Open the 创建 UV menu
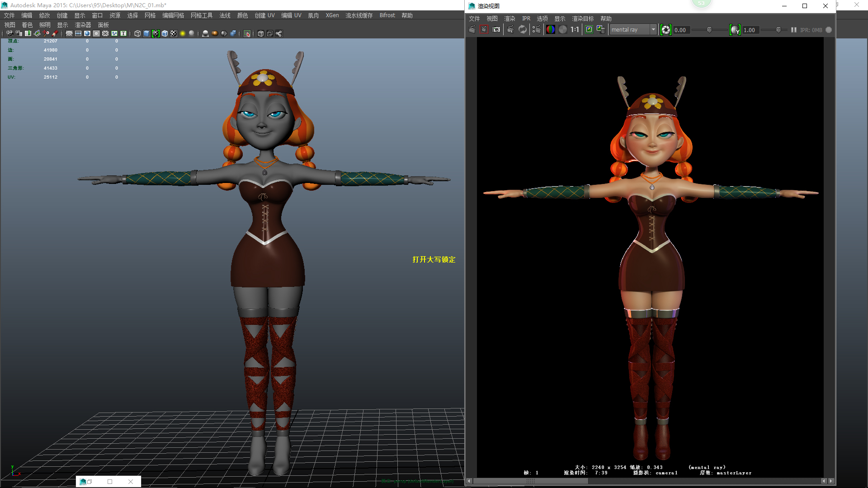This screenshot has width=868, height=488. tap(264, 15)
